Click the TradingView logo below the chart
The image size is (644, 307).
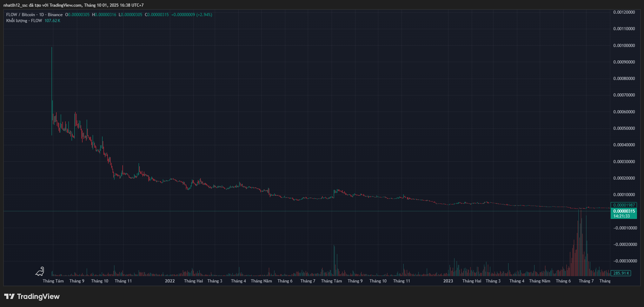coord(32,296)
